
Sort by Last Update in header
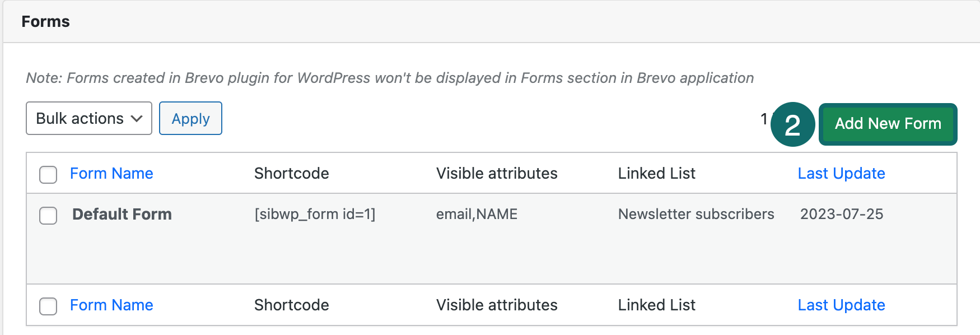841,174
